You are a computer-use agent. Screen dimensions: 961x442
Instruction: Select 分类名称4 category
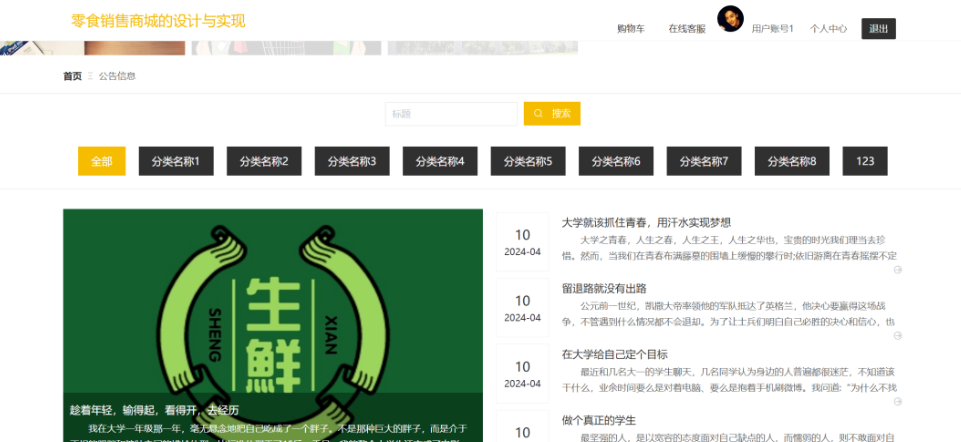click(440, 161)
